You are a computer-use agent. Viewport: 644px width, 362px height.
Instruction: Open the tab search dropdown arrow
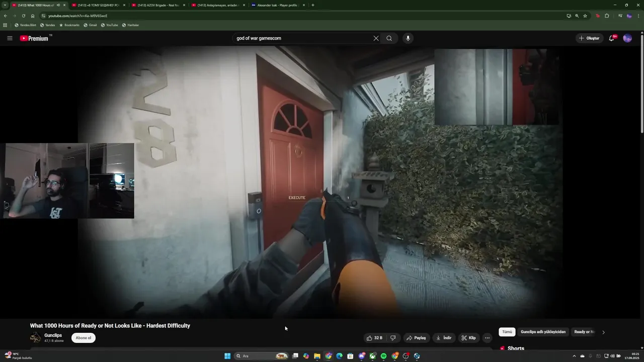point(5,5)
